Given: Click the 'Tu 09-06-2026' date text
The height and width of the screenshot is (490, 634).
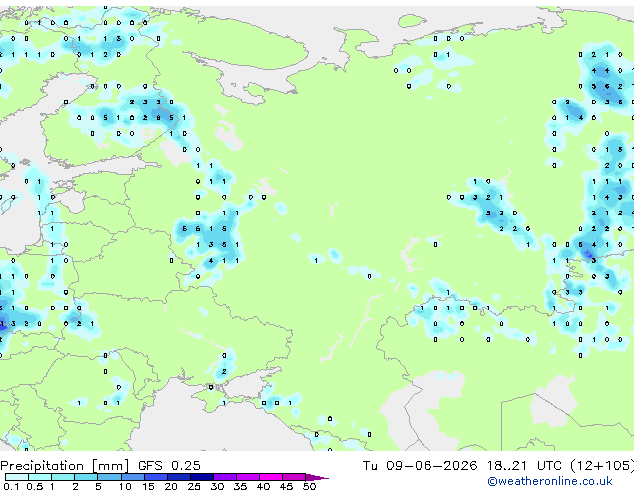Looking at the screenshot, I should point(420,465).
